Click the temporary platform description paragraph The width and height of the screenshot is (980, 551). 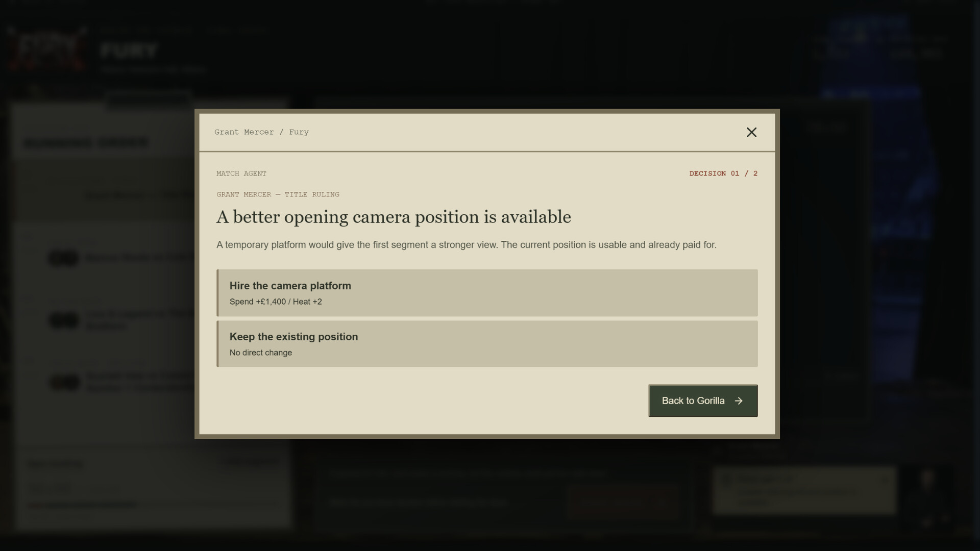tap(466, 245)
